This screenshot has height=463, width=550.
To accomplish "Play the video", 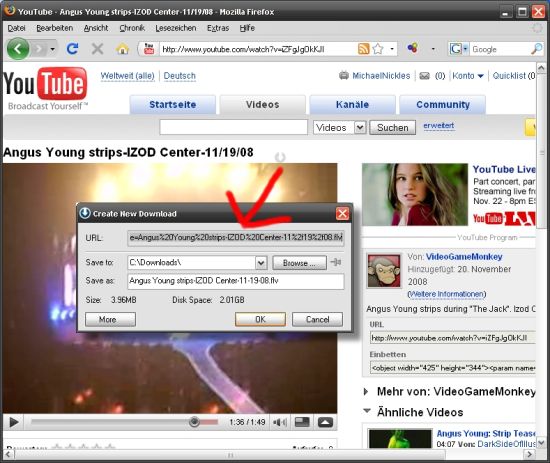I will [x=14, y=422].
